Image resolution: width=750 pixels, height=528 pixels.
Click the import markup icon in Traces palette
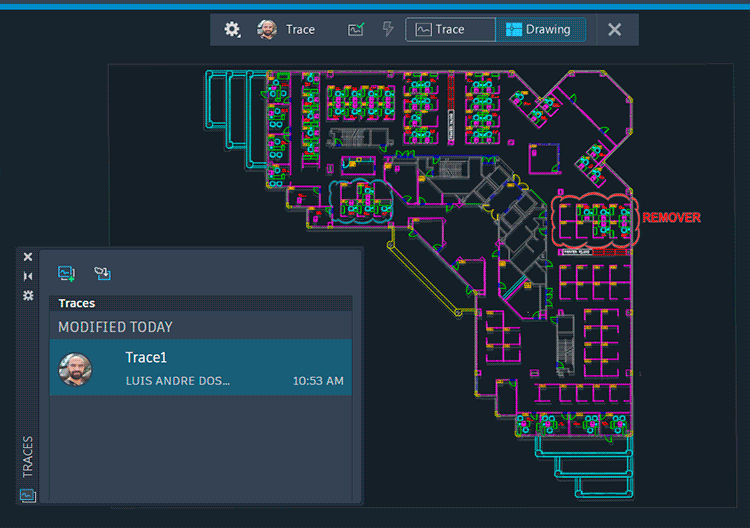(102, 274)
